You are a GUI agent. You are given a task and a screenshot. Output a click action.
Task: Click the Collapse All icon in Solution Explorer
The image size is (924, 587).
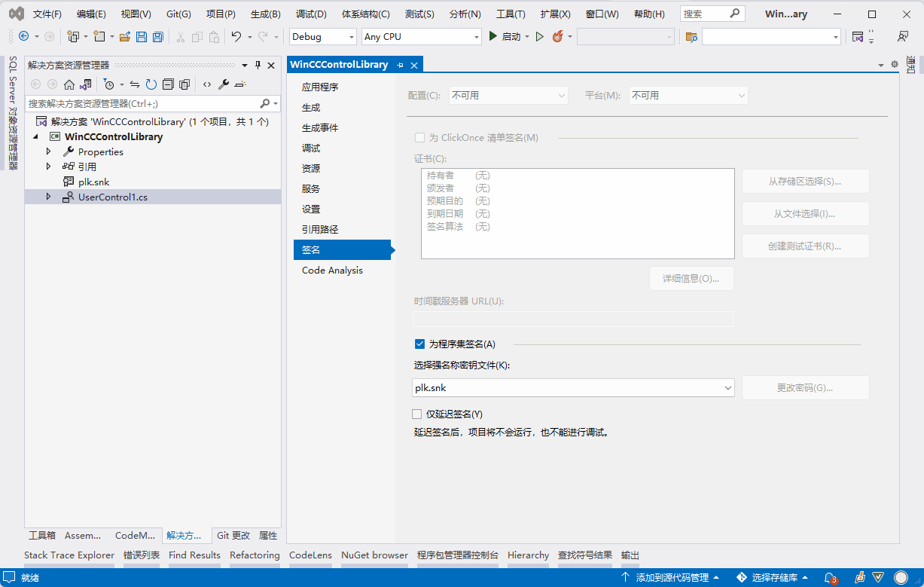[168, 84]
